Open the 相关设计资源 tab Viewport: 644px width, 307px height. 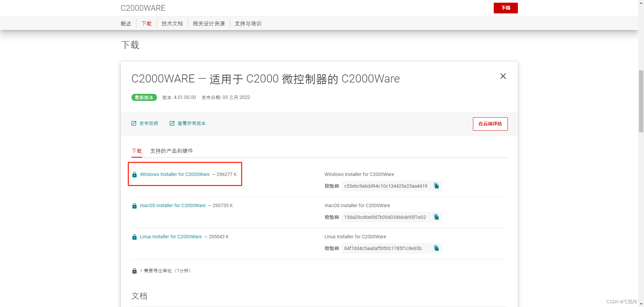209,23
